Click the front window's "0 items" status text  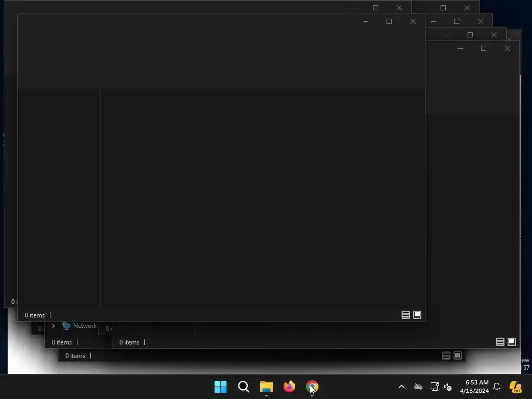tap(35, 315)
